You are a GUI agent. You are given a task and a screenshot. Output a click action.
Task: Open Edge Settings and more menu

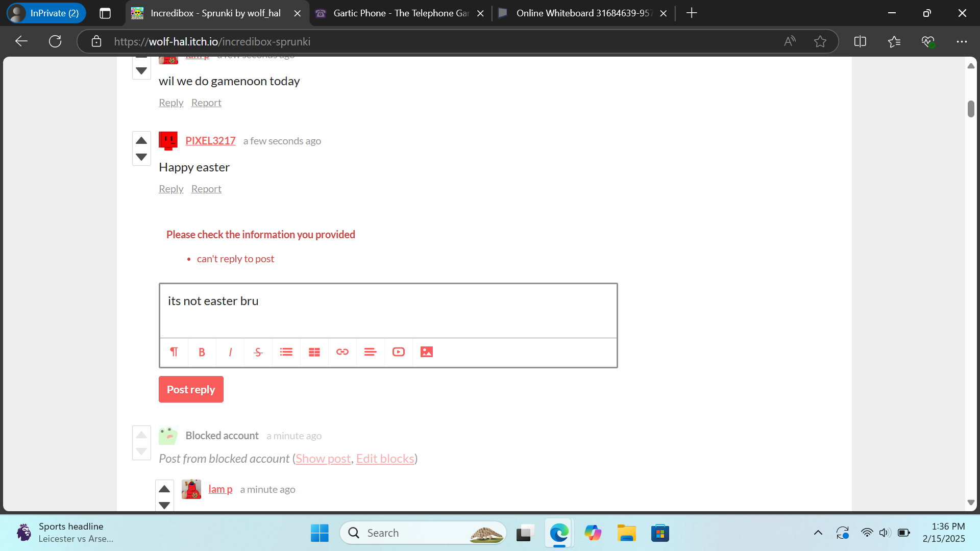[962, 41]
